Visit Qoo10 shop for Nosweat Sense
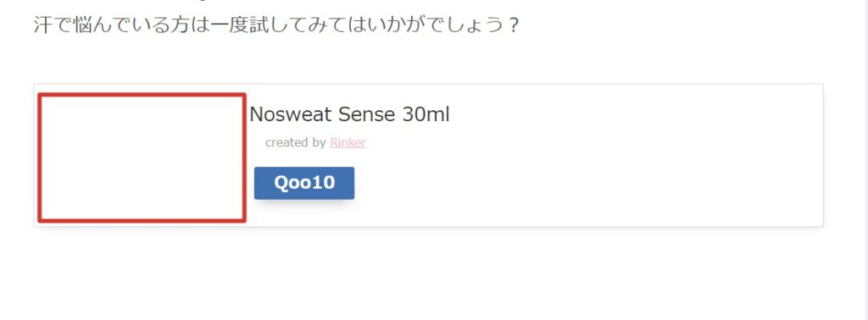This screenshot has height=320, width=868. tap(304, 183)
